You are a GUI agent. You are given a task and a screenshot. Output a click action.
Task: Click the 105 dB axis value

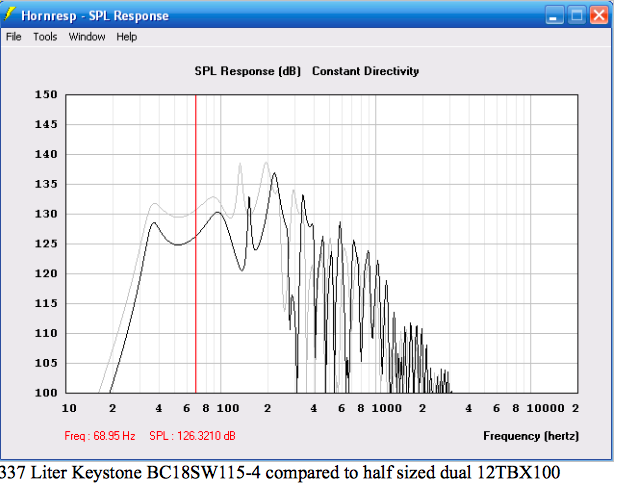point(46,363)
